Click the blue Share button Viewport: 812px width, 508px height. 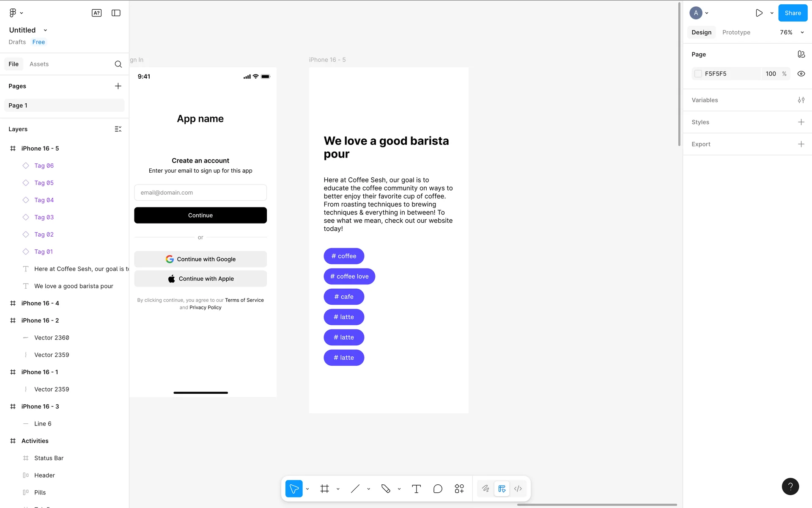click(x=793, y=13)
